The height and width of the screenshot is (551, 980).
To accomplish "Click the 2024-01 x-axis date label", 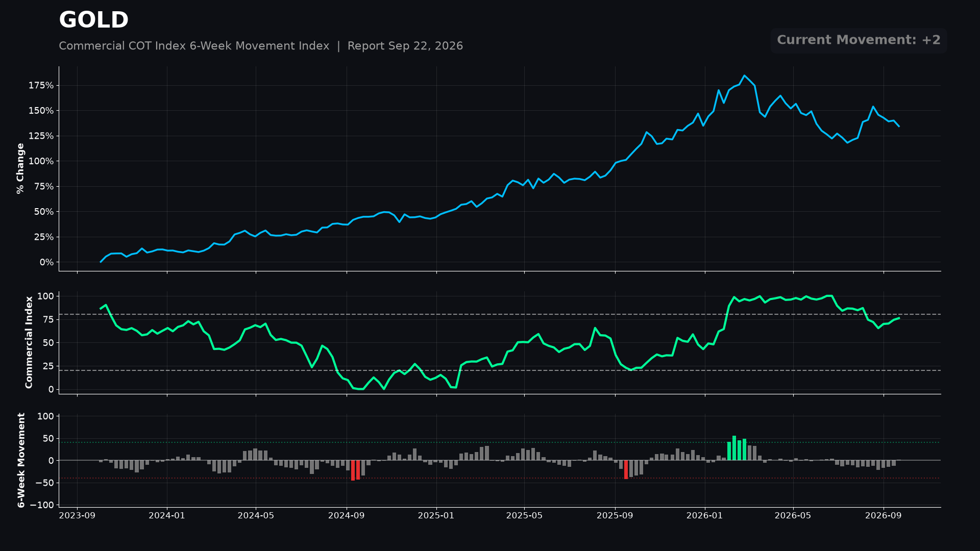I will pyautogui.click(x=167, y=516).
